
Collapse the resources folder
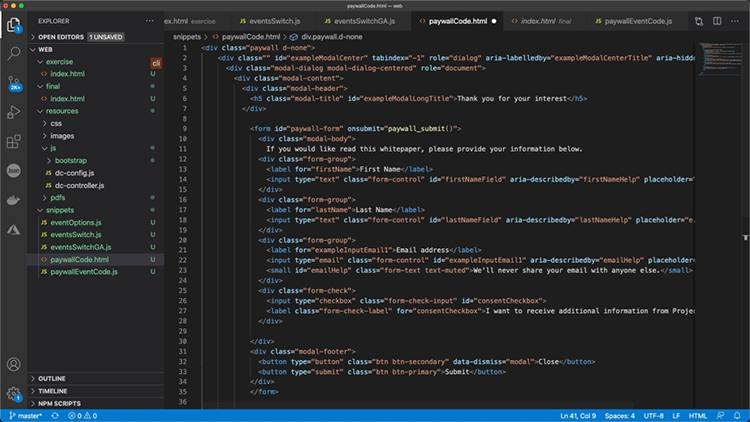[62, 111]
